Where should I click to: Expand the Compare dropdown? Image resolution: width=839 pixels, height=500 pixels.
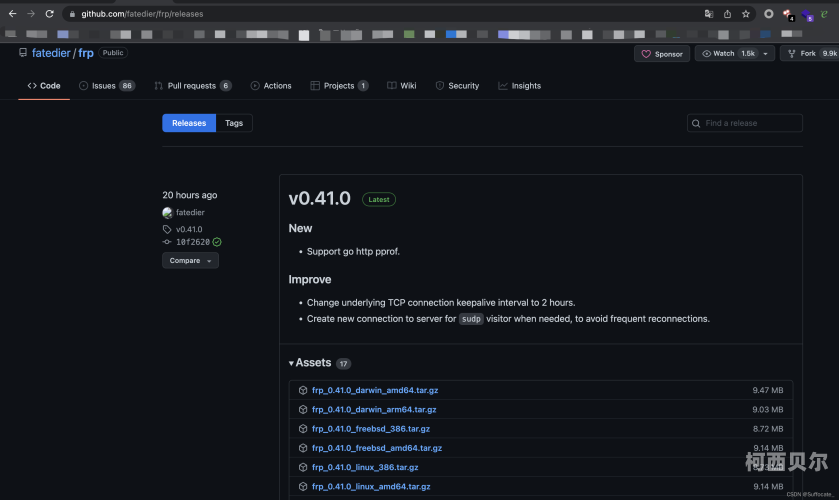pos(190,261)
